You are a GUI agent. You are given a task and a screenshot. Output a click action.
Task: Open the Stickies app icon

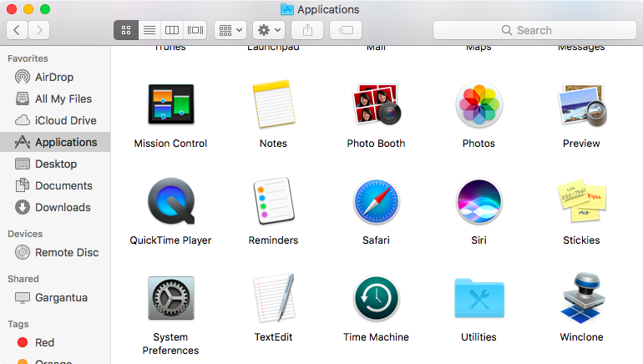(x=581, y=200)
